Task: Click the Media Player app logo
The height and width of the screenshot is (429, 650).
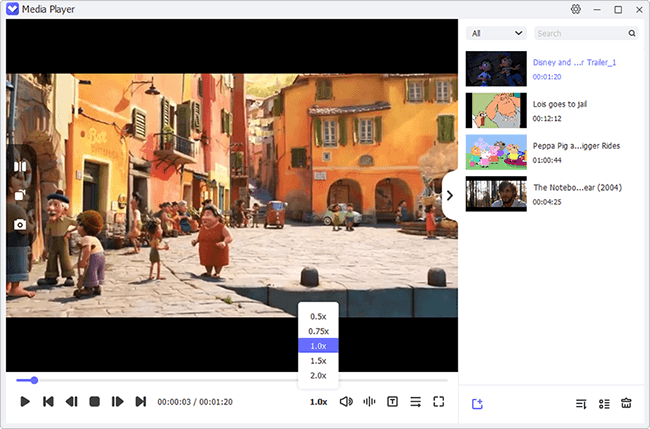Action: click(x=12, y=9)
